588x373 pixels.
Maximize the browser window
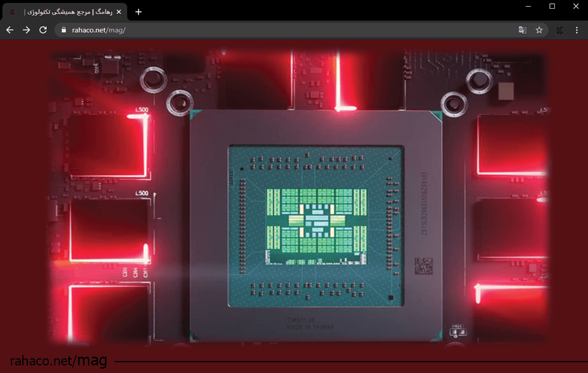[552, 6]
